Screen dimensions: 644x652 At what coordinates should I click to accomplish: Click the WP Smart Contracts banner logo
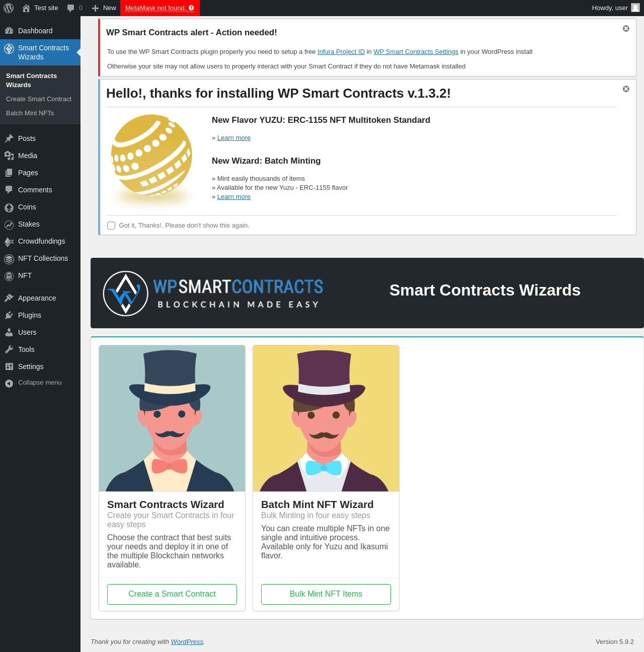click(x=213, y=294)
